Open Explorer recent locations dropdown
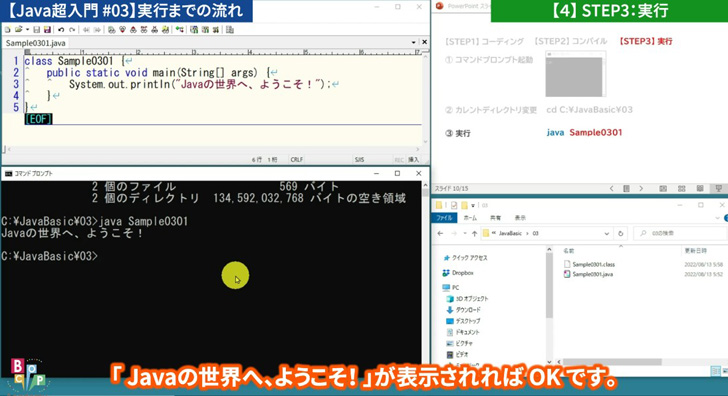Screen dimensions: 728x396 [x=465, y=234]
